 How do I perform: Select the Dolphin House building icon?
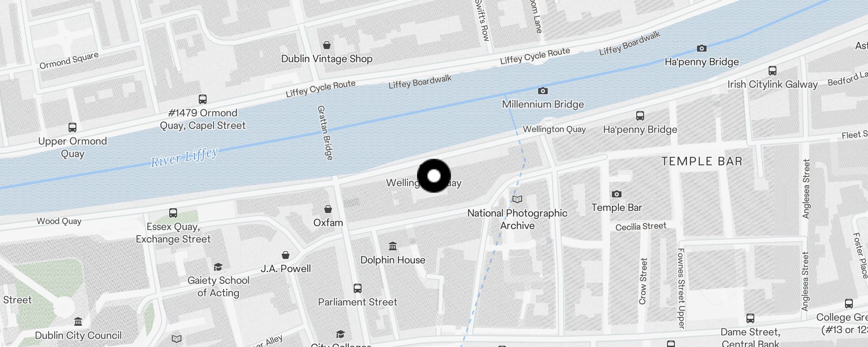(393, 246)
